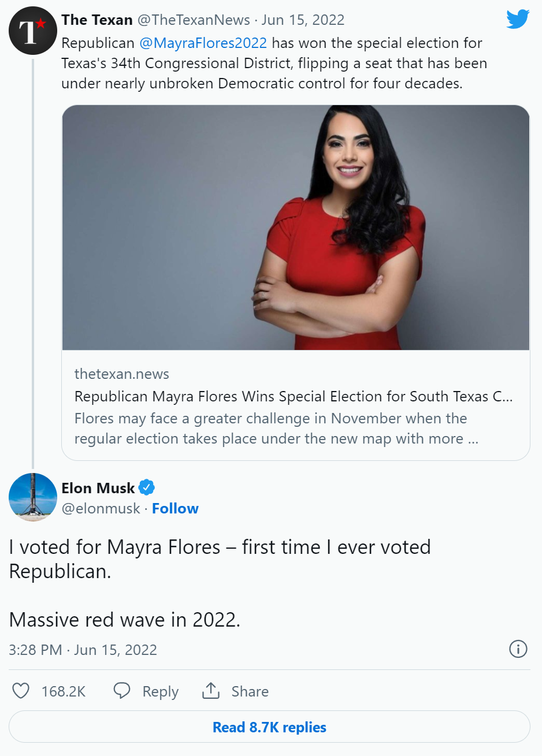Like the tweet with heart icon
Viewport: 542px width, 756px height.
pos(21,691)
